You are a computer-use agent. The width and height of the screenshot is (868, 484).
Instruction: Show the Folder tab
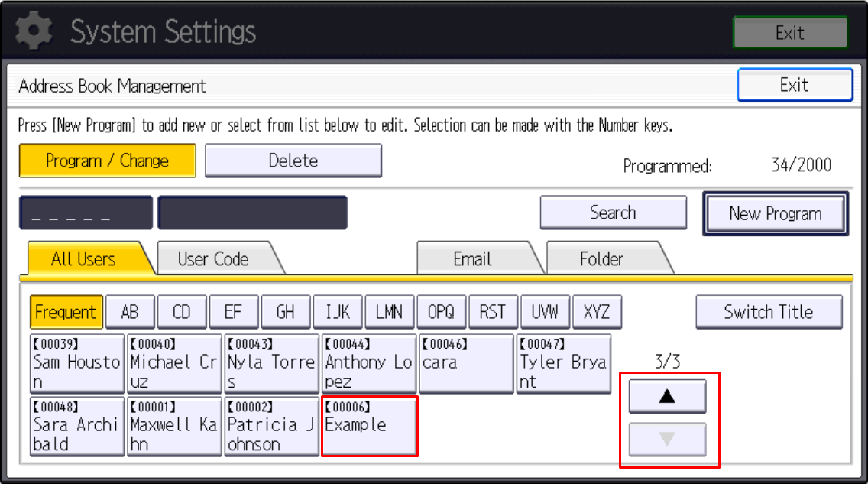[603, 259]
